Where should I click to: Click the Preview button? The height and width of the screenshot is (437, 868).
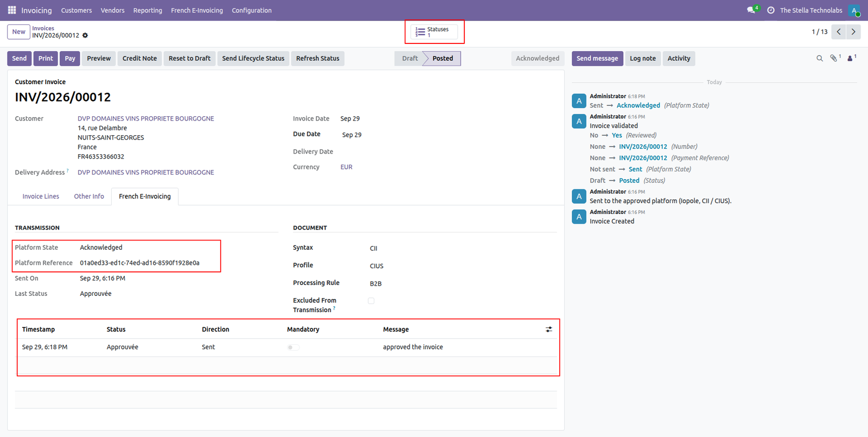coord(99,59)
